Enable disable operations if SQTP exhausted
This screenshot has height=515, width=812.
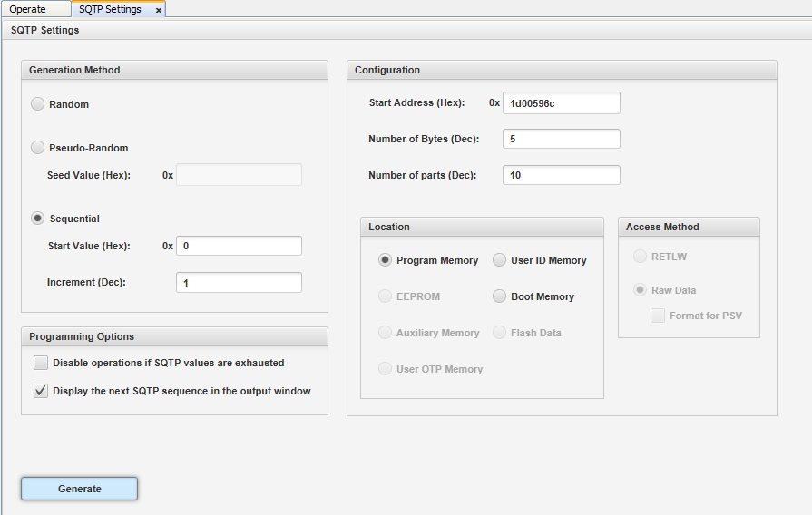coord(41,363)
